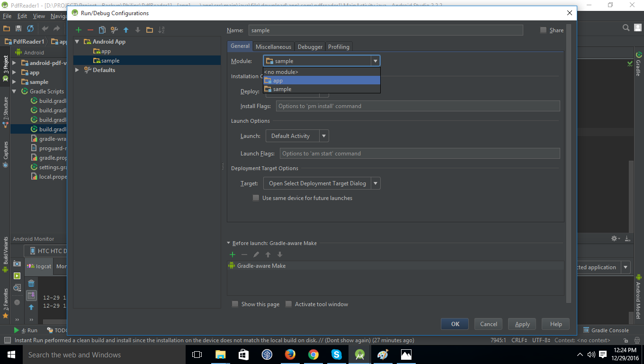Expand app module in Project tree
Screen dimensions: 644x364
14,73
